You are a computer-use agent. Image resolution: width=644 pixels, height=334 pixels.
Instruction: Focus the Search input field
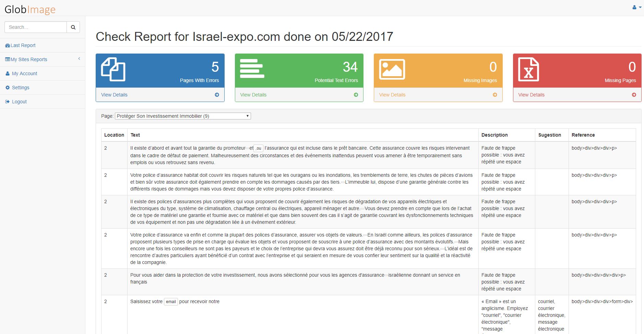point(36,27)
